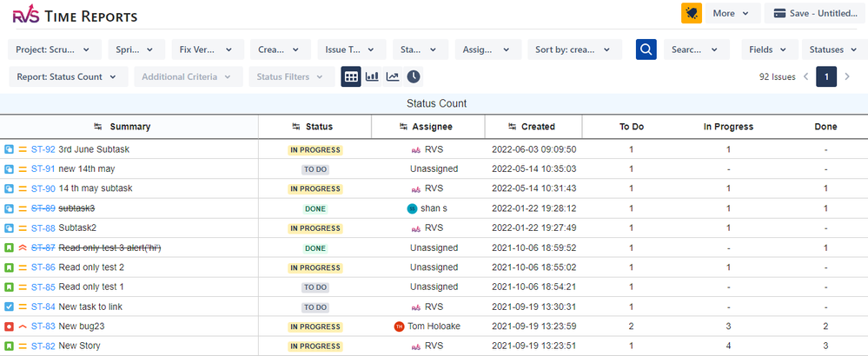The width and height of the screenshot is (868, 356).
Task: Click the priority arrow icon on ST-83
Action: point(23,326)
